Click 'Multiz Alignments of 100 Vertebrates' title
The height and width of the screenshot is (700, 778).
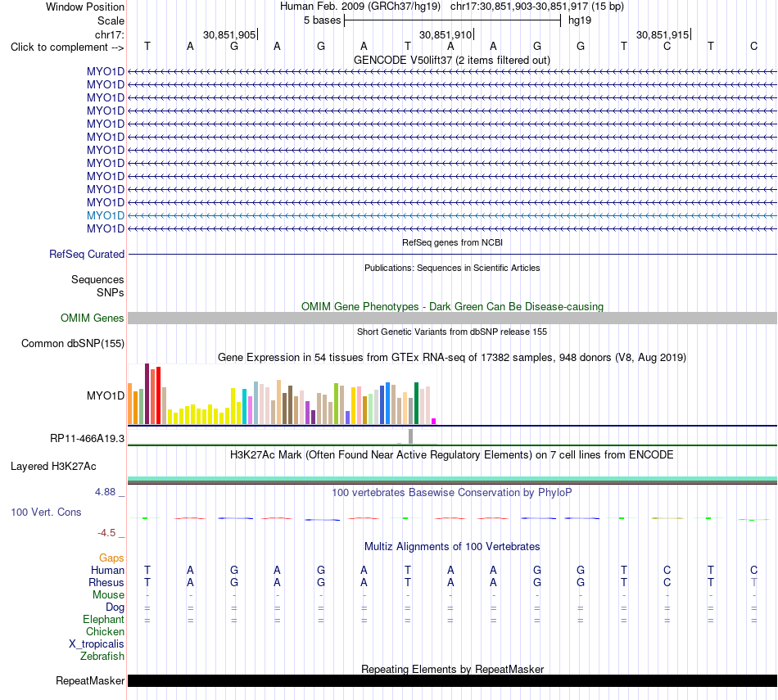point(452,547)
